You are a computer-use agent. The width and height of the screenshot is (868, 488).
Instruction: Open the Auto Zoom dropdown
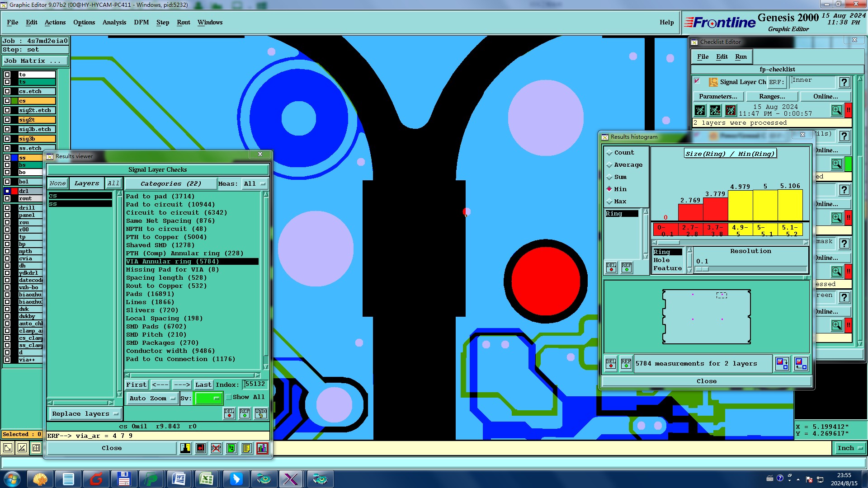(x=152, y=399)
